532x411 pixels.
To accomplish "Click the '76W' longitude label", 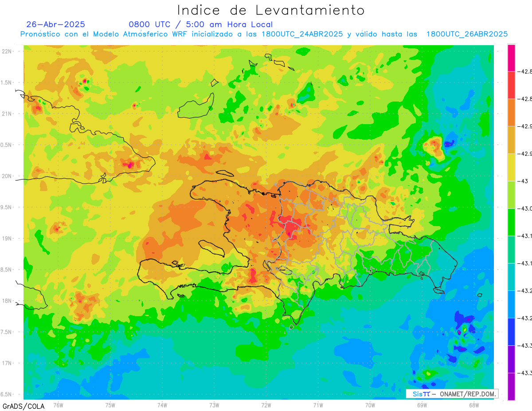I will [58, 405].
